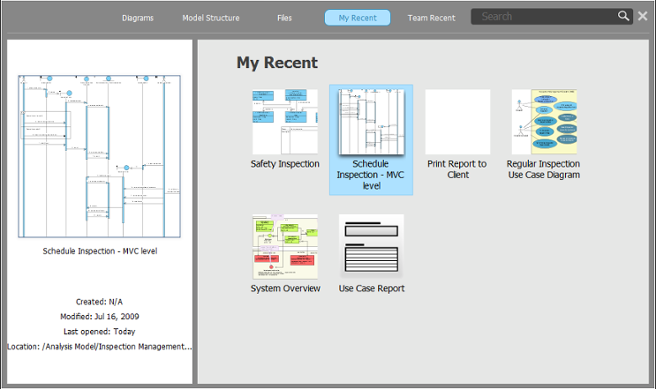Image resolution: width=656 pixels, height=389 pixels.
Task: Select Regular Inspection Use Case Diagram thumbnail
Action: tap(544, 122)
